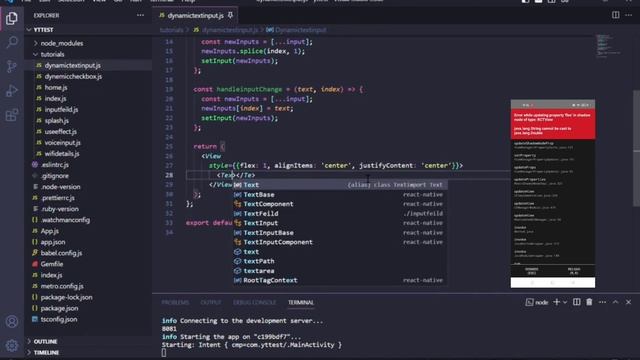This screenshot has width=640, height=360.
Task: Switch to the DEBUG CONSOLE tab
Action: click(x=254, y=302)
